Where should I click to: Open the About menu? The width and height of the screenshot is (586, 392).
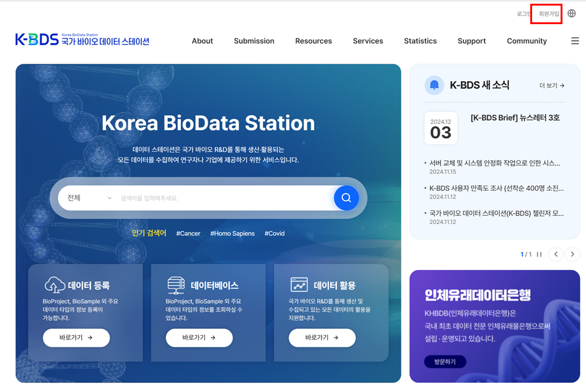[202, 41]
